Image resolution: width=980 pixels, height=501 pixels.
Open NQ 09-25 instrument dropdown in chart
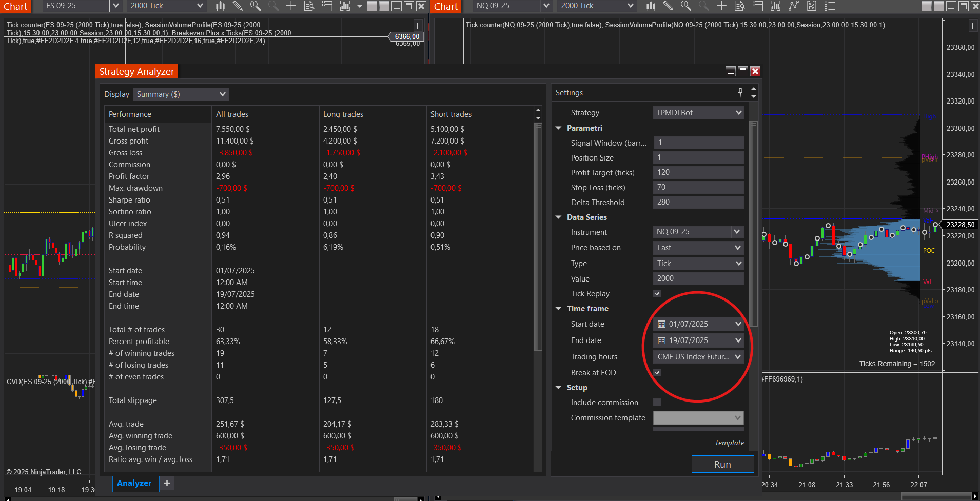546,6
